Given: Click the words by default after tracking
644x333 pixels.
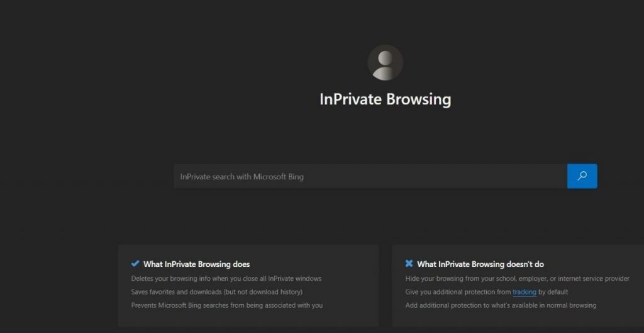Looking at the screenshot, I should [553, 292].
